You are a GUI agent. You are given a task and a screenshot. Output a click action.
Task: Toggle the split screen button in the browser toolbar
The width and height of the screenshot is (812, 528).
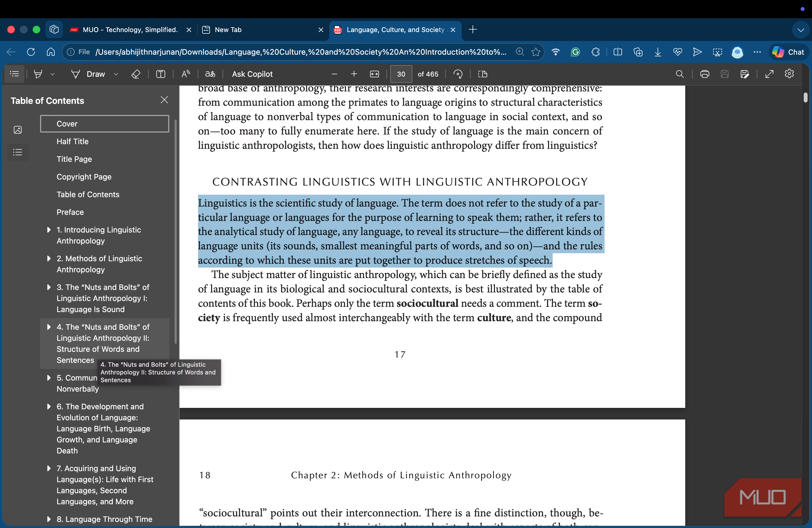coord(618,52)
